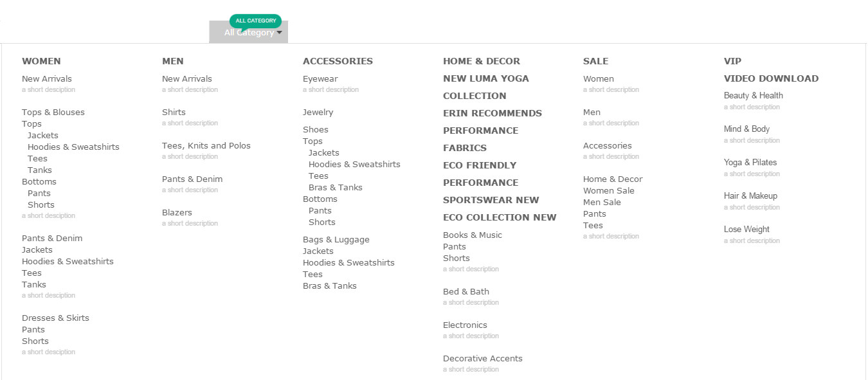868x380 pixels.
Task: Open Decorative Accents link
Action: (483, 358)
